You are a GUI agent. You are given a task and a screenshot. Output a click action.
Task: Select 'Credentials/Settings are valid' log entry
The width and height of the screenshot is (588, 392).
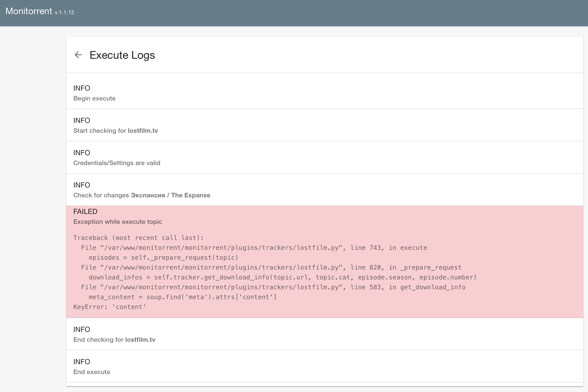[x=325, y=157]
